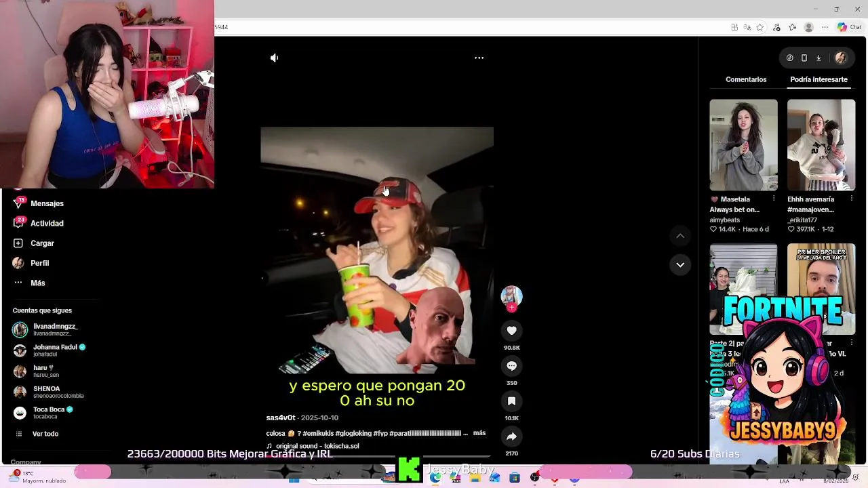Click the phone app icon in top pill
This screenshot has height=488, width=868.
pyautogui.click(x=804, y=58)
